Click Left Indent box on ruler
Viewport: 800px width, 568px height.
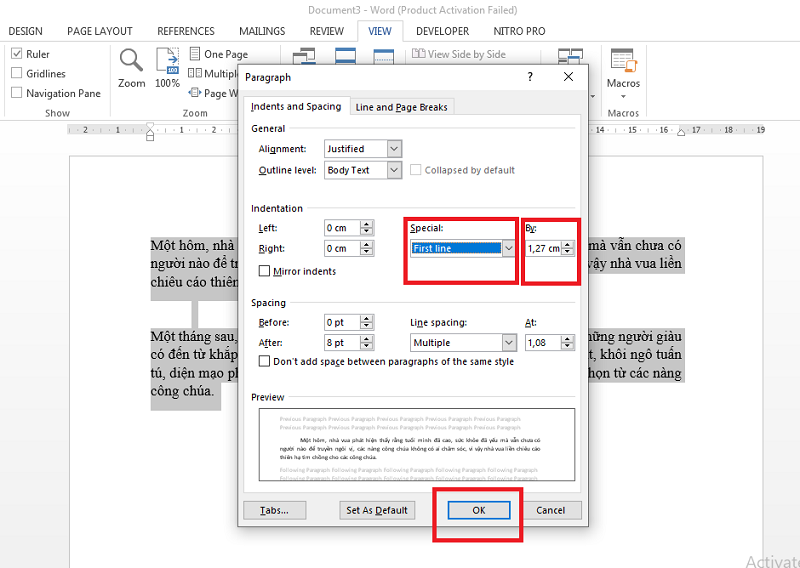pyautogui.click(x=149, y=138)
